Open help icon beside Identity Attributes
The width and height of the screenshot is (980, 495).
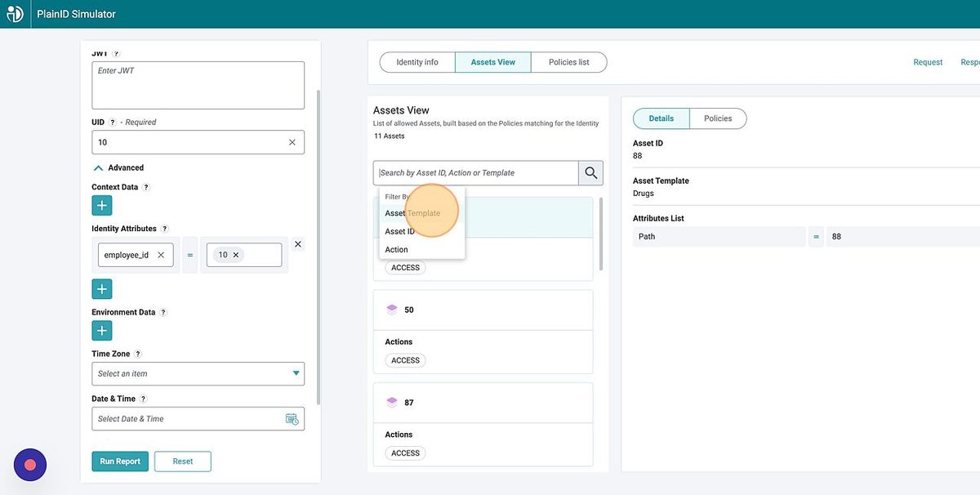pyautogui.click(x=164, y=229)
